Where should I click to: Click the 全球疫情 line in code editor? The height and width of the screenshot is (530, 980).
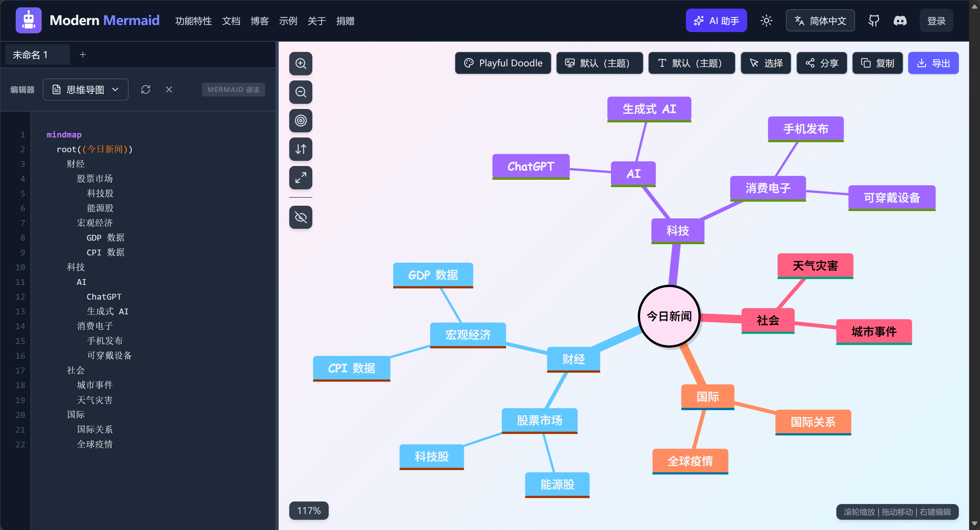tap(95, 444)
